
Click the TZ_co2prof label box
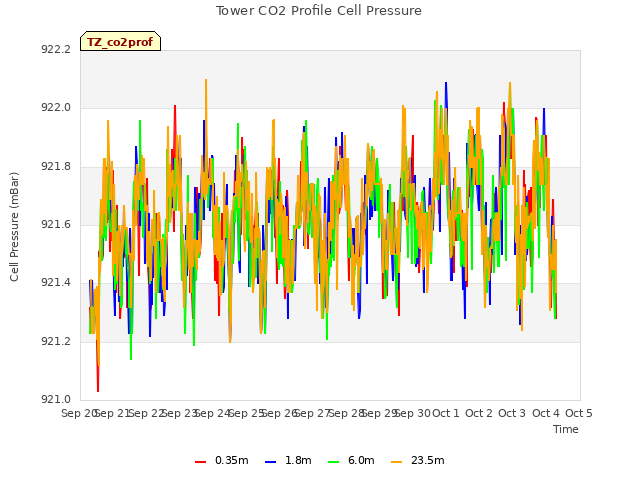click(120, 41)
